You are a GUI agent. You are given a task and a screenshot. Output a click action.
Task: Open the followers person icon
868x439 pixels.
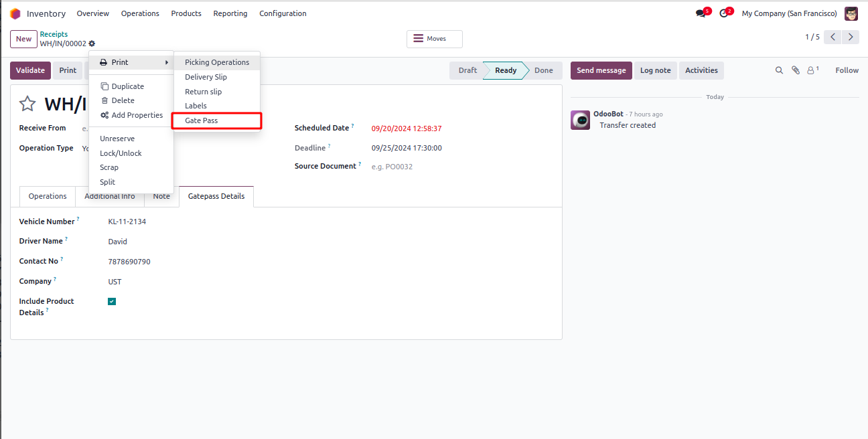(x=812, y=70)
